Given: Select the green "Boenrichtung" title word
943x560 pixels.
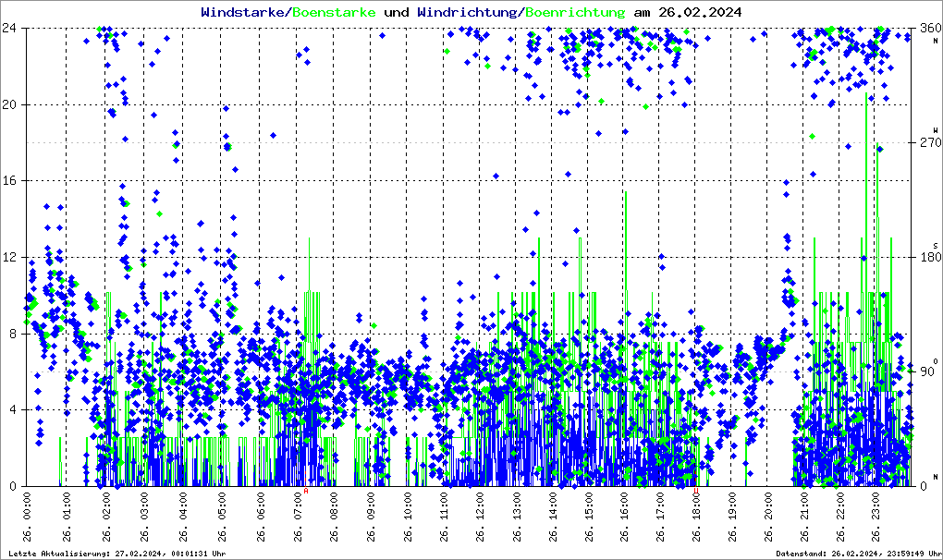Looking at the screenshot, I should [575, 12].
